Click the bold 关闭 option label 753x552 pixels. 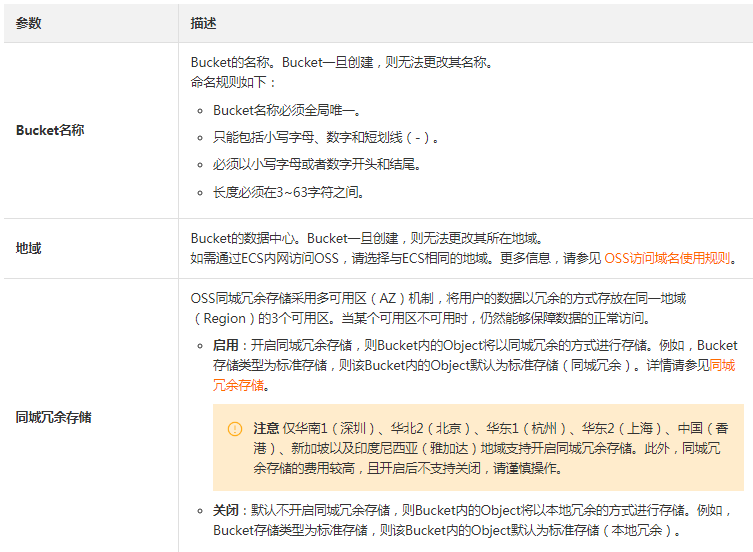pyautogui.click(x=226, y=510)
